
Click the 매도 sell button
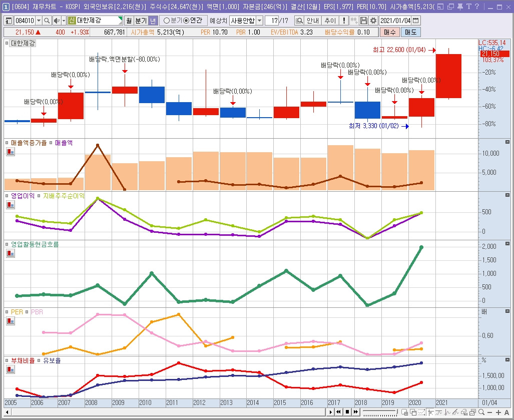tap(411, 32)
